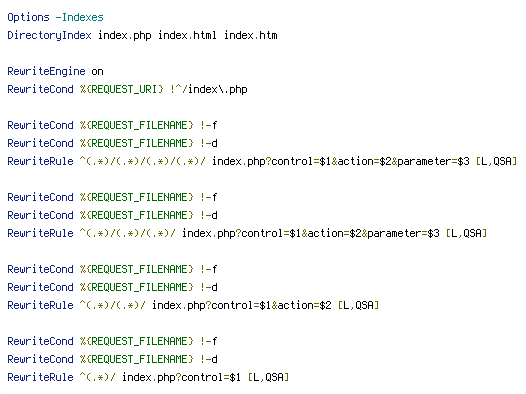Click index.php?control=$1 in the final rule
Screen dimensions: 526x394
click(181, 378)
